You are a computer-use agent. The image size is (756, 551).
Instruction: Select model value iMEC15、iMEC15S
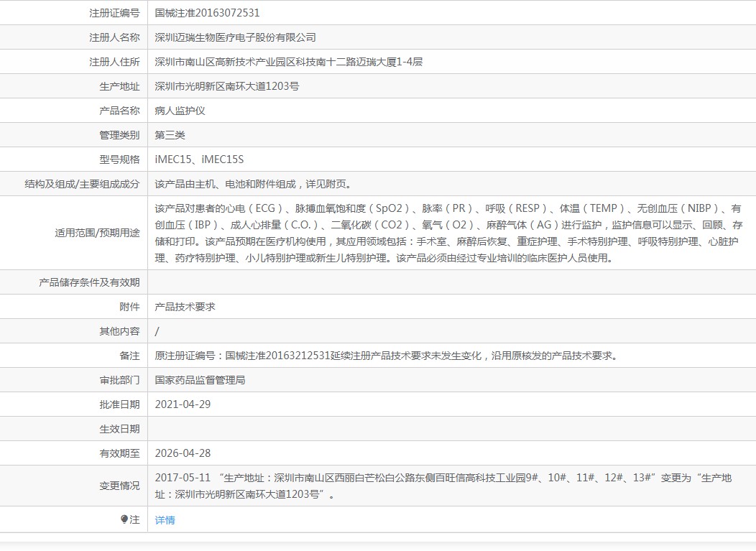199,159
